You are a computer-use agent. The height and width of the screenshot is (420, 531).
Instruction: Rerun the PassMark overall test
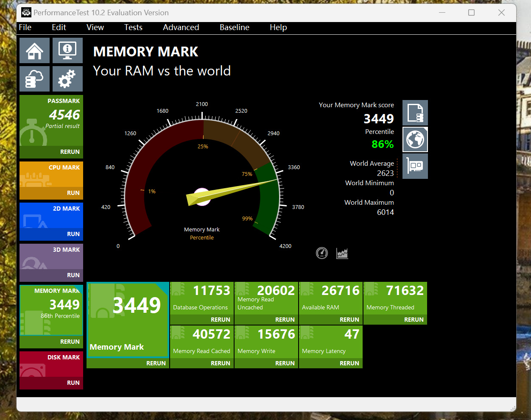coord(51,152)
